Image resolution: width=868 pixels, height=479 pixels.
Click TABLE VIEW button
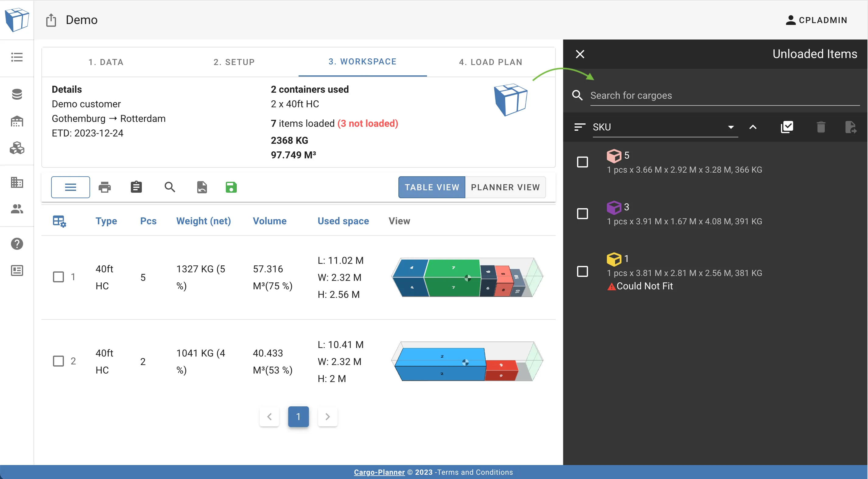[x=432, y=187]
